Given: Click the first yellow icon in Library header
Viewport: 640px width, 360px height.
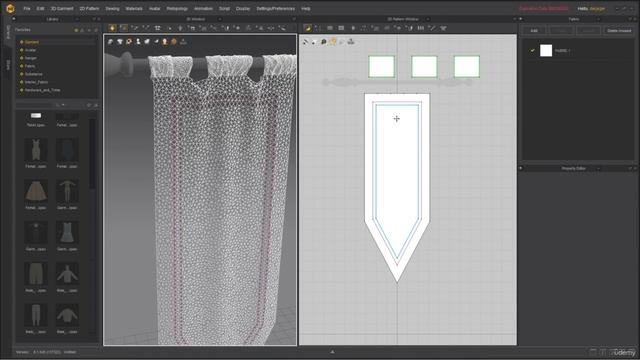Looking at the screenshot, I should (x=76, y=30).
